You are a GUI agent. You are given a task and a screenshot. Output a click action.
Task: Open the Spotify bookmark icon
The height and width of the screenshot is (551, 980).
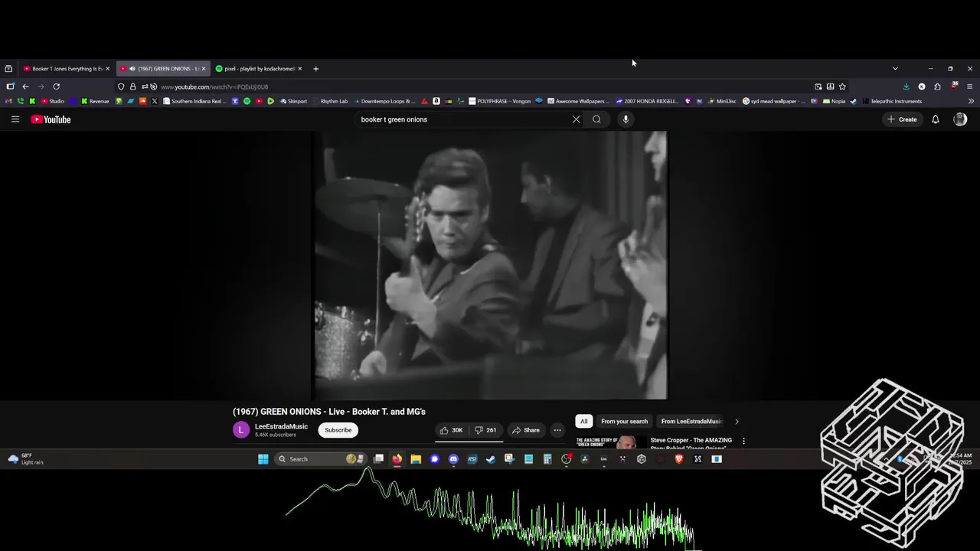247,101
